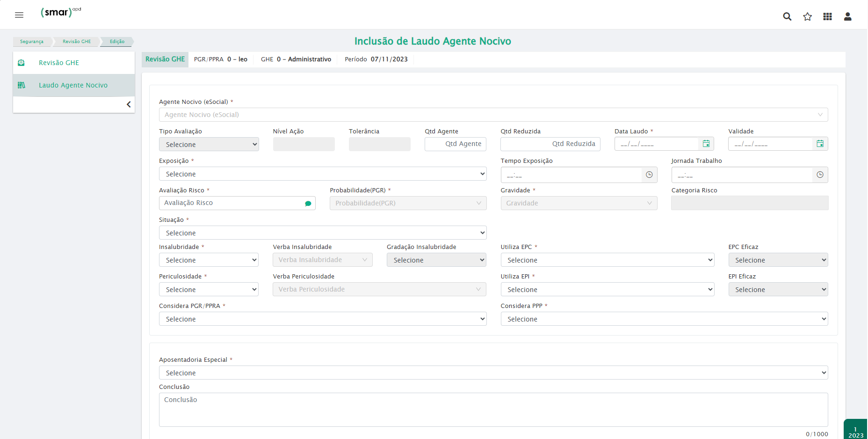Viewport: 868px width, 439px height.
Task: Open the Situação select dropdown
Action: click(x=322, y=233)
